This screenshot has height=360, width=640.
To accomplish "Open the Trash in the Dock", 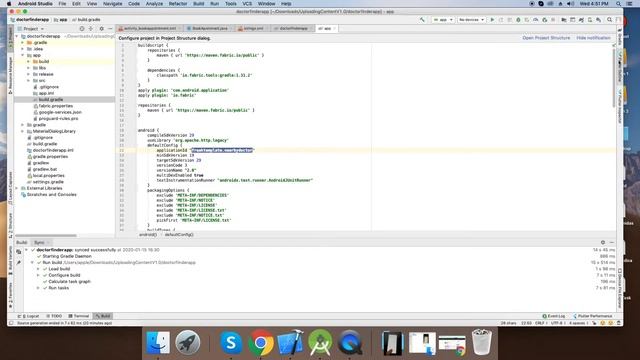I will click(482, 342).
